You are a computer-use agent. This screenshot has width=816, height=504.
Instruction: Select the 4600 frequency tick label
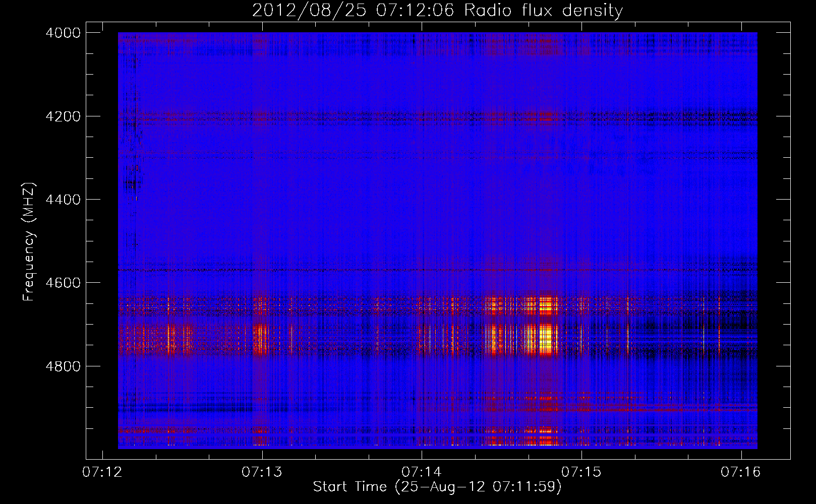pyautogui.click(x=63, y=283)
